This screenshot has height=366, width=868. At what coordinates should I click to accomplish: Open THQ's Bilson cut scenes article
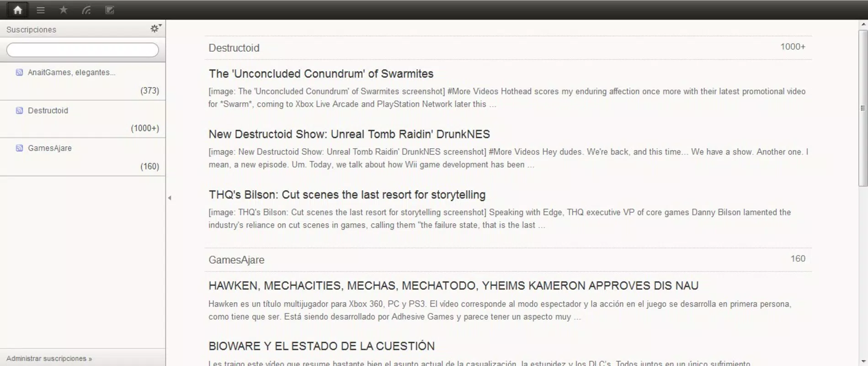pyautogui.click(x=347, y=194)
